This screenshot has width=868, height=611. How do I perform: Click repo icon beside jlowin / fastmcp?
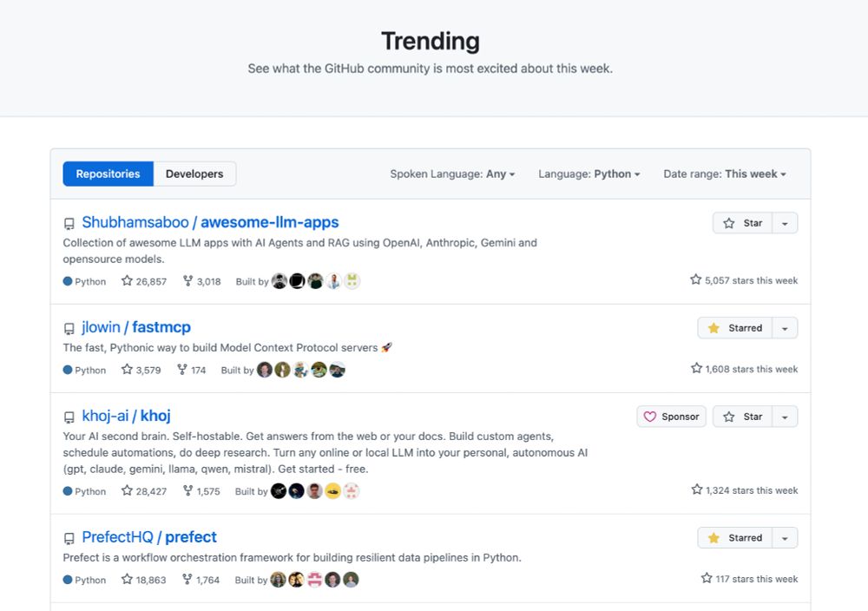pyautogui.click(x=69, y=329)
